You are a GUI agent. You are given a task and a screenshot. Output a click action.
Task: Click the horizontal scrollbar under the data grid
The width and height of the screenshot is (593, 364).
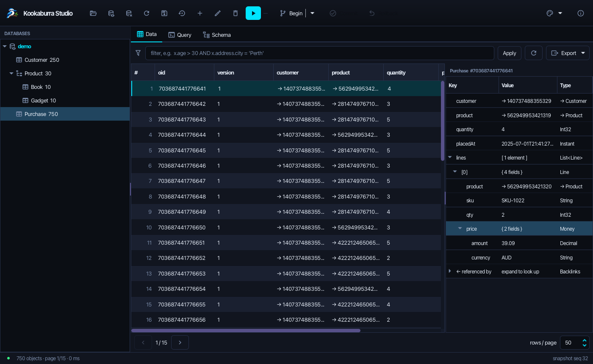coord(246,331)
